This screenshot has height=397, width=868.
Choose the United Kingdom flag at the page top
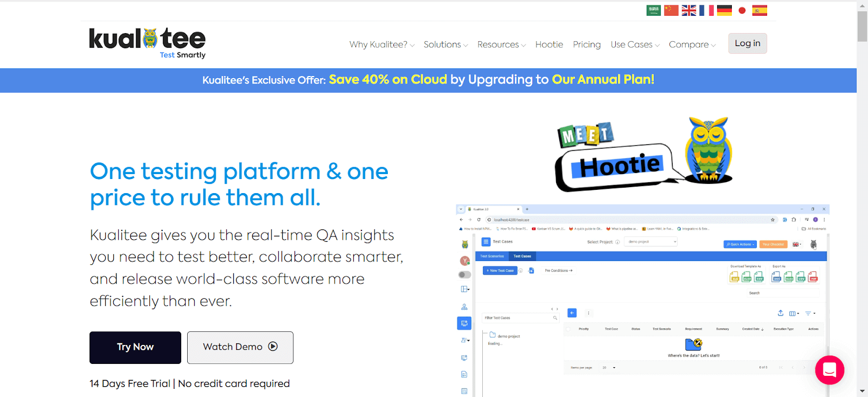689,10
